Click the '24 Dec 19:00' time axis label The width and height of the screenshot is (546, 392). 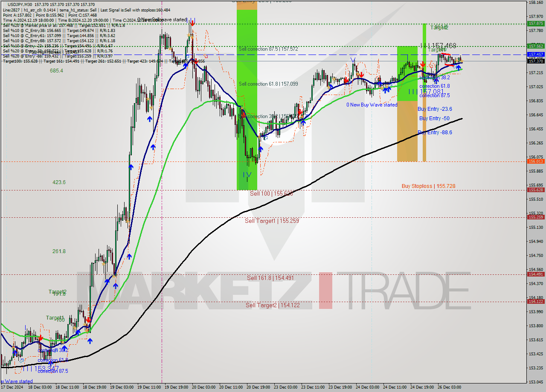pyautogui.click(x=422, y=387)
